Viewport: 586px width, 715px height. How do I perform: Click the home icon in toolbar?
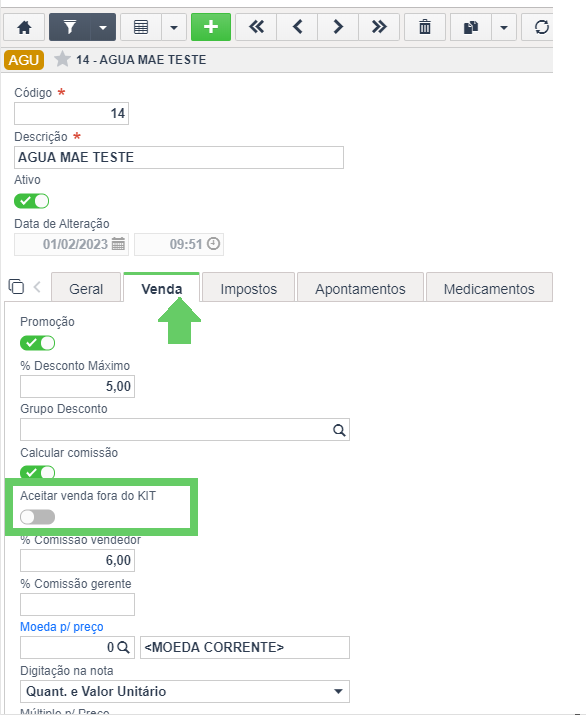click(24, 27)
